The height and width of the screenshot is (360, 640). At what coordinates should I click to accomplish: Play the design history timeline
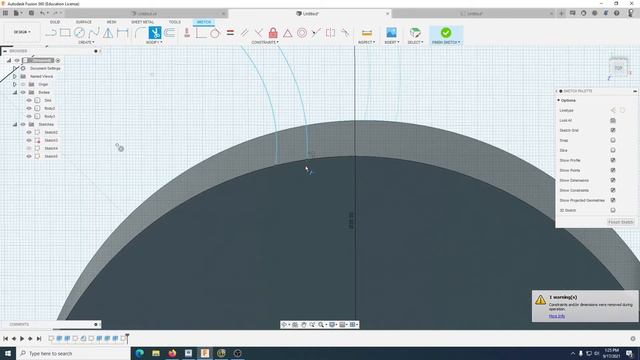(22, 338)
